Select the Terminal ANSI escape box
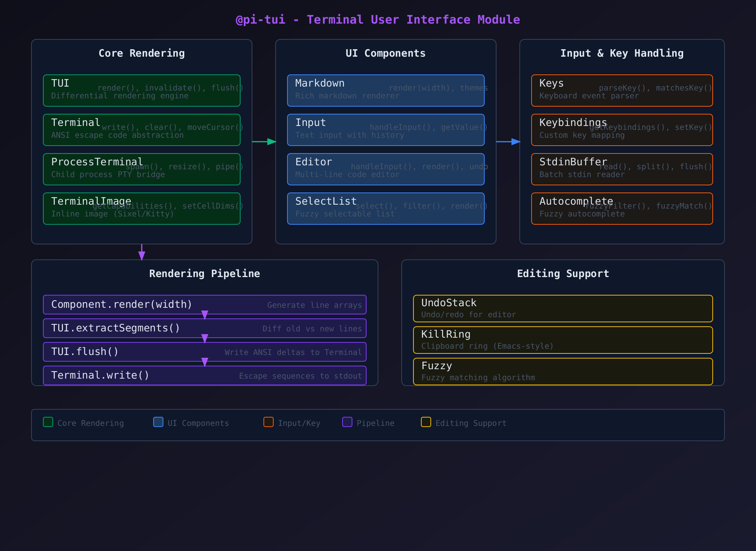 coord(142,130)
